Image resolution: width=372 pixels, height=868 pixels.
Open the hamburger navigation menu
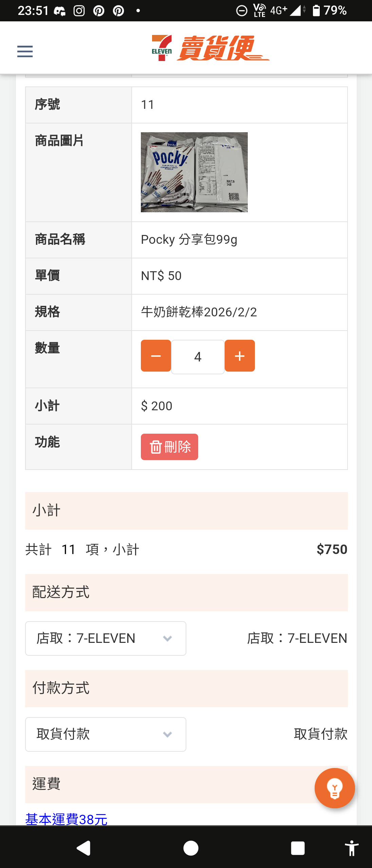(25, 52)
